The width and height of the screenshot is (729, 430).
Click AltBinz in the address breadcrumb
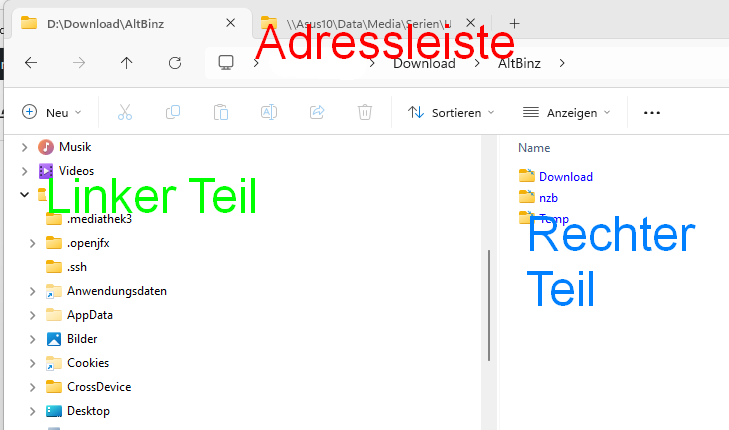click(x=519, y=63)
